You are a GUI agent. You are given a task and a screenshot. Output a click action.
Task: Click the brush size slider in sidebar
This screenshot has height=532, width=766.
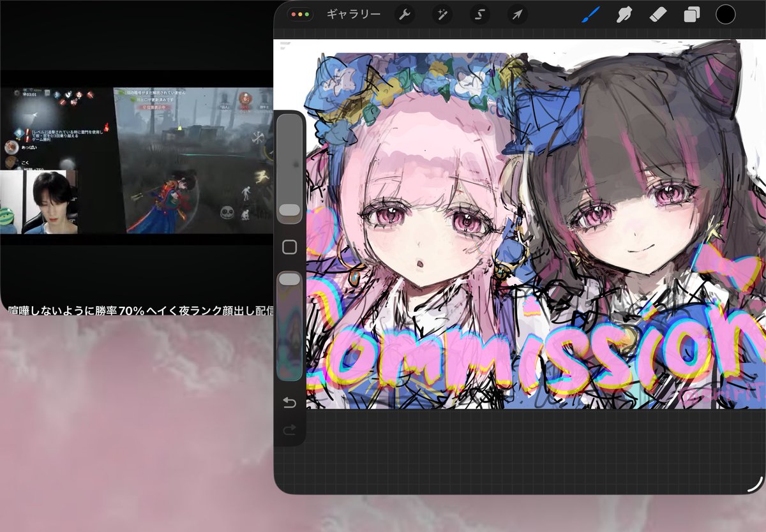(x=290, y=170)
